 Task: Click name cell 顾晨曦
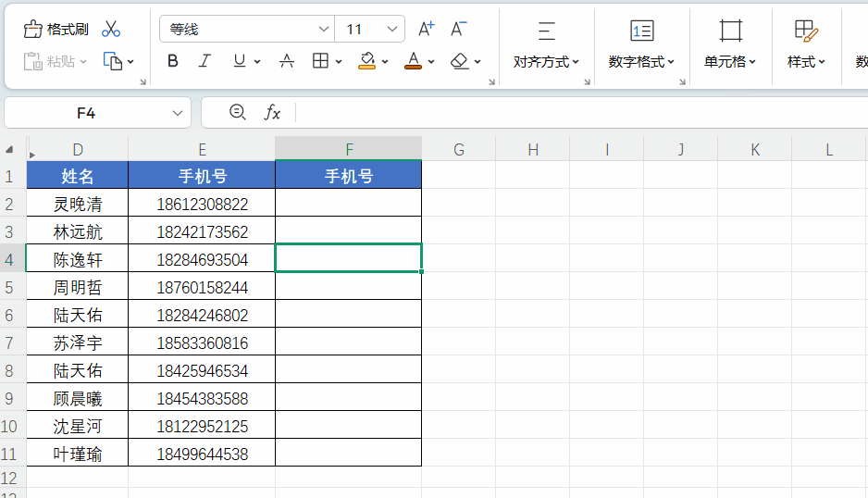tap(78, 398)
